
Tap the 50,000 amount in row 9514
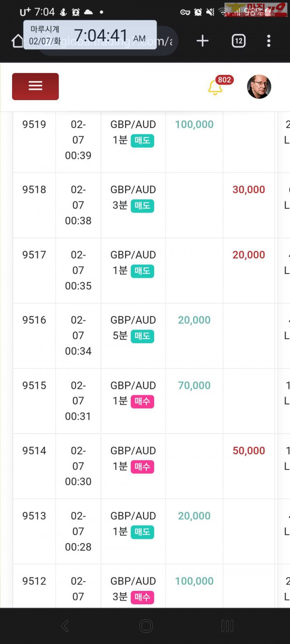coord(248,450)
